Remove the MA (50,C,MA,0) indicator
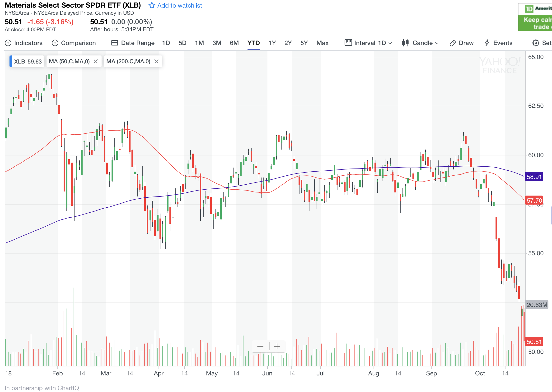The width and height of the screenshot is (552, 392). (96, 62)
